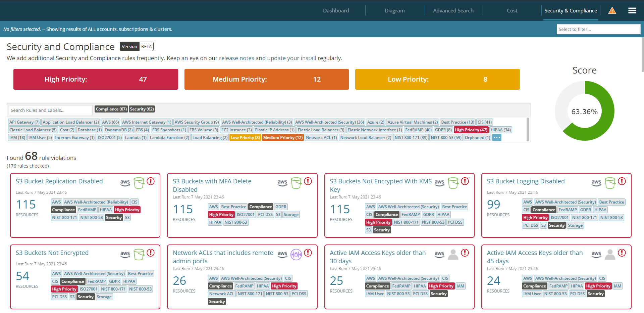Select the AWS (66) label
Image resolution: width=644 pixels, height=313 pixels.
111,122
